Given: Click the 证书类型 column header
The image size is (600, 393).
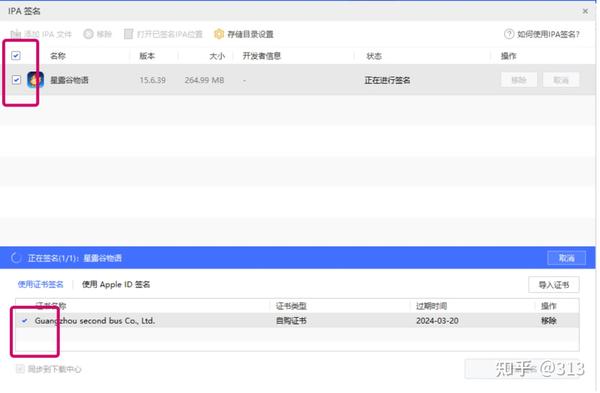Looking at the screenshot, I should pyautogui.click(x=291, y=306).
